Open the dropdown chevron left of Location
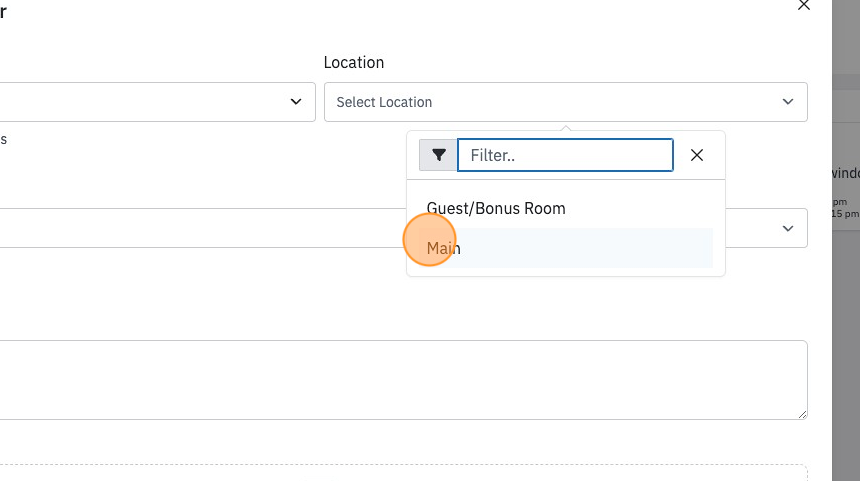 296,102
